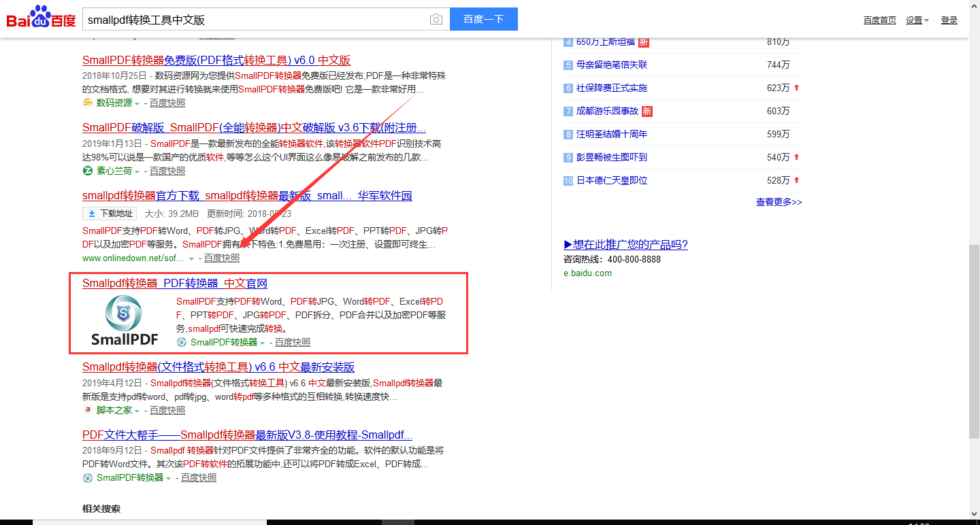Open 百度快照 for 素心兰荷 result
Viewport: 980px width, 525px height.
pos(167,171)
